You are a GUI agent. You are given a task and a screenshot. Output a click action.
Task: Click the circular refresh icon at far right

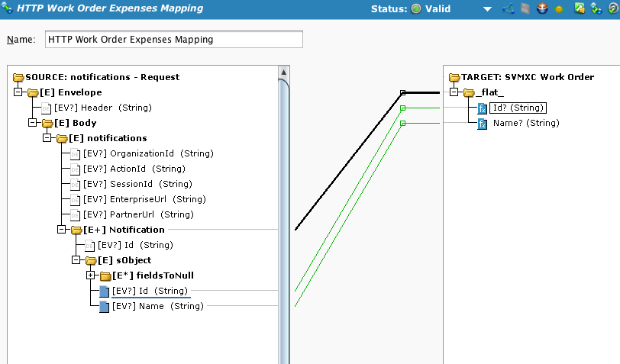pos(612,9)
